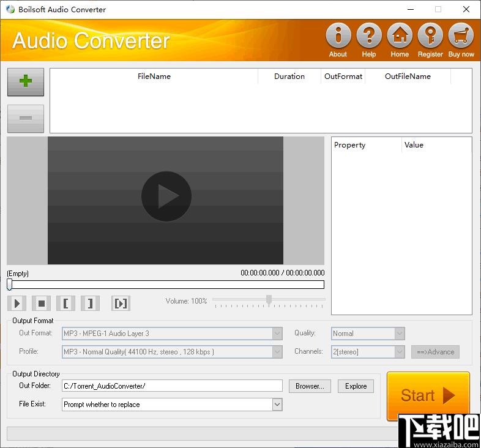Open the Help question mark icon

369,35
